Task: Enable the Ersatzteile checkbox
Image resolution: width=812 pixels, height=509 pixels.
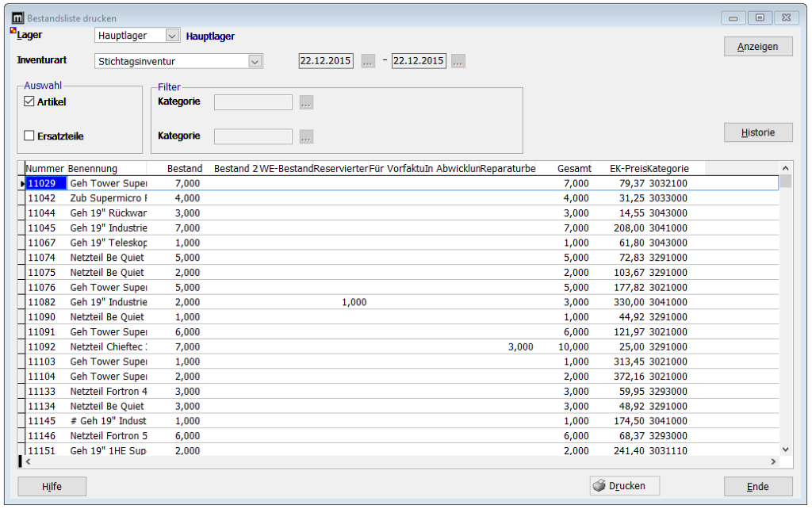Action: pyautogui.click(x=29, y=136)
